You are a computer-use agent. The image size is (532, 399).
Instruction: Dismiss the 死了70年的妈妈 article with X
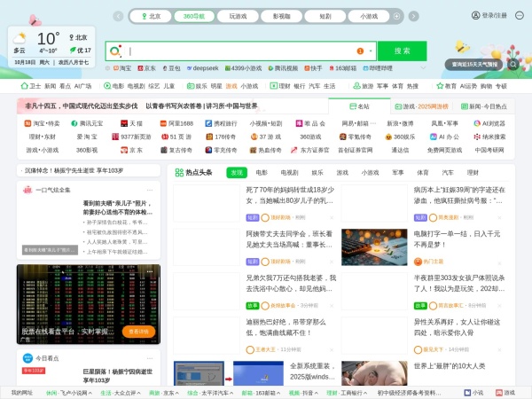pos(332,218)
